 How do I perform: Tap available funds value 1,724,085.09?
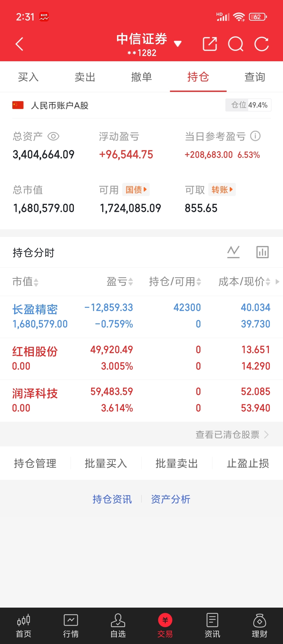pos(130,208)
